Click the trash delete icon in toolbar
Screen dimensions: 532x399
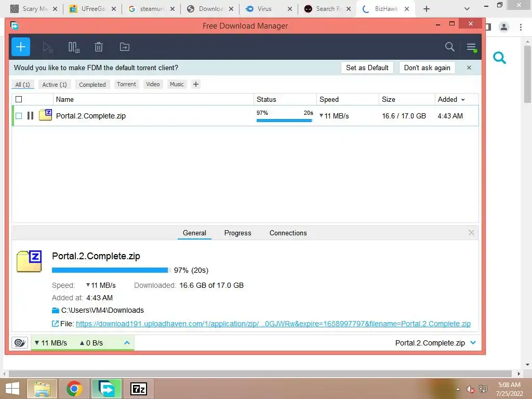[99, 47]
